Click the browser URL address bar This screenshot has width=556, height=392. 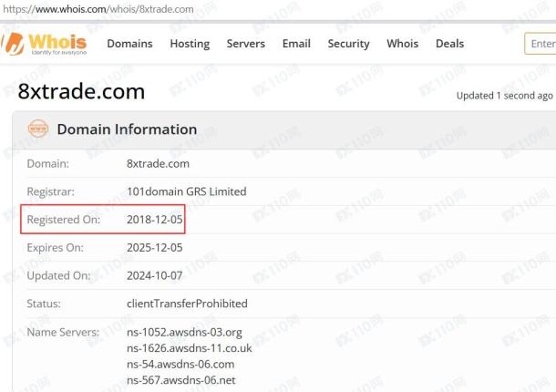tap(98, 9)
